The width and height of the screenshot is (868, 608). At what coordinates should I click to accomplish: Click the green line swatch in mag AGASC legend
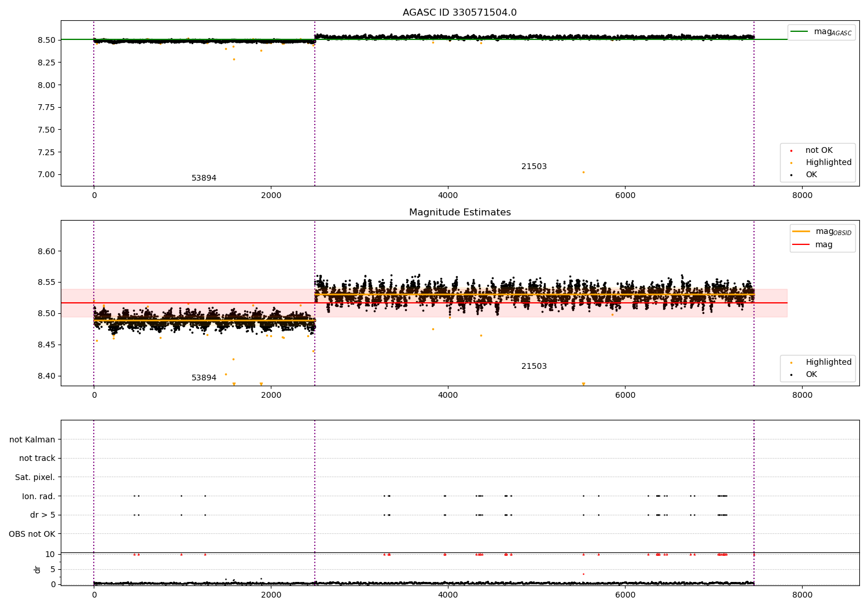(x=800, y=32)
